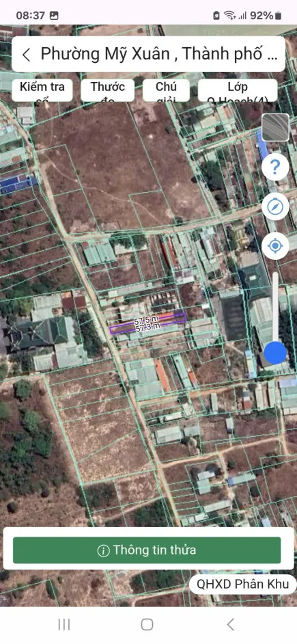This screenshot has width=297, height=644.
Task: Open the Kiểm tra sổ button
Action: (42, 90)
